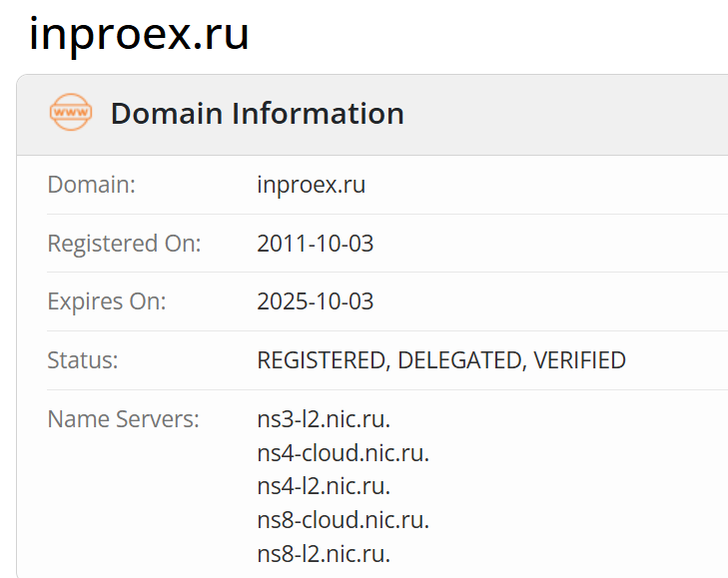Click the ns4-l2.nic.ru. name server

click(324, 486)
